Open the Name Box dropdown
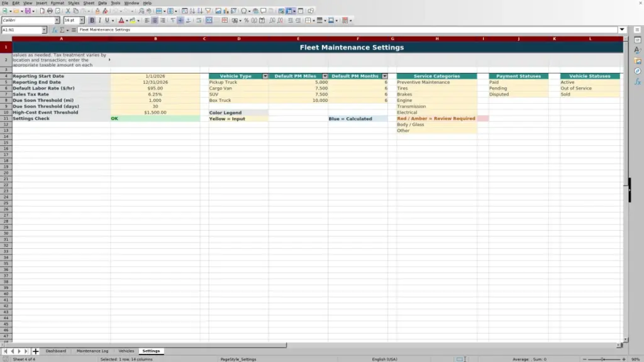This screenshot has height=362, width=644. coord(44,30)
